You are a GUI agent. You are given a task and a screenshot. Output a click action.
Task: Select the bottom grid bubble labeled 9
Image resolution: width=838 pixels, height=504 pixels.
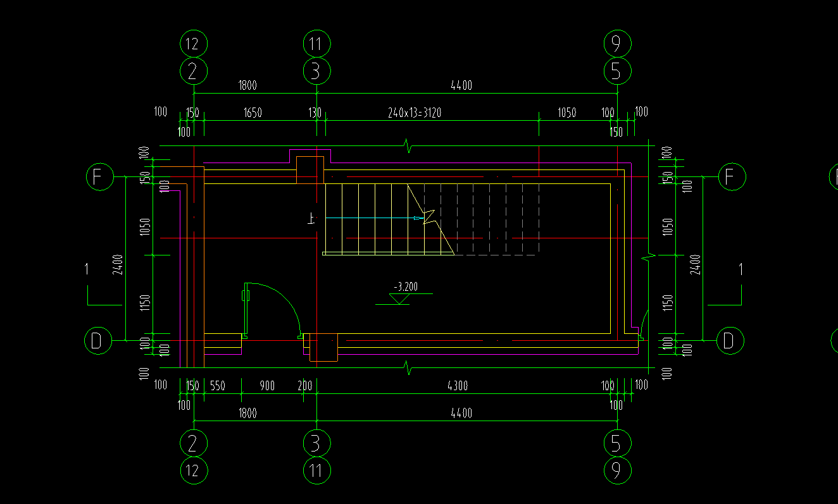pyautogui.click(x=616, y=470)
